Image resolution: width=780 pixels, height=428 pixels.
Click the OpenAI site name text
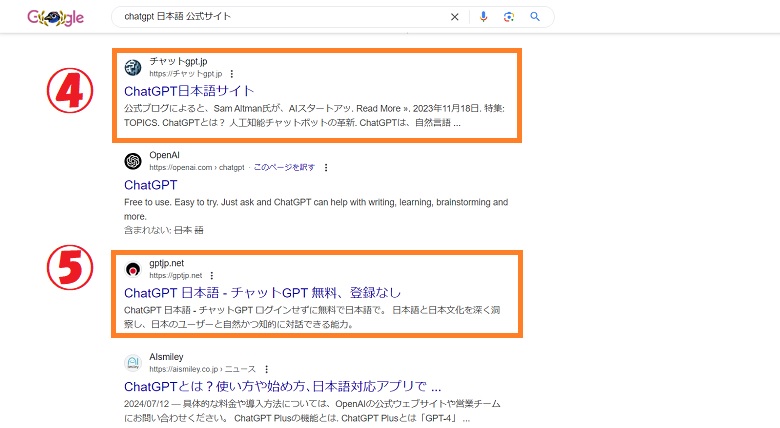click(164, 155)
